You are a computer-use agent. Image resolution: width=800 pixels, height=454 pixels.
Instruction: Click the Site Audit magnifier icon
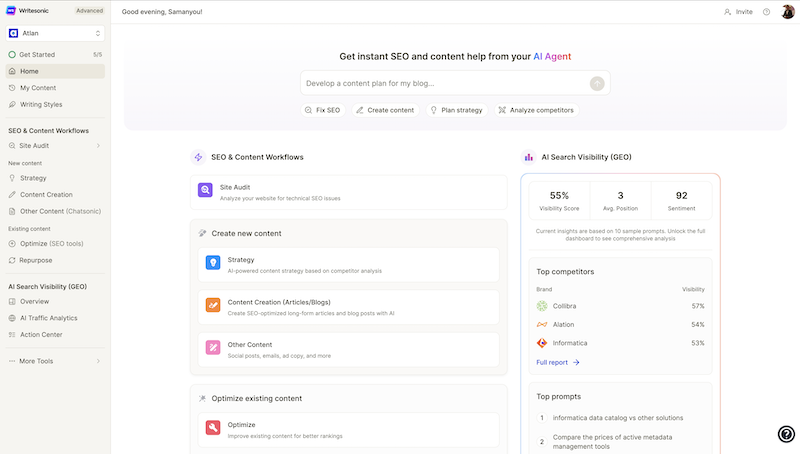[x=205, y=190]
